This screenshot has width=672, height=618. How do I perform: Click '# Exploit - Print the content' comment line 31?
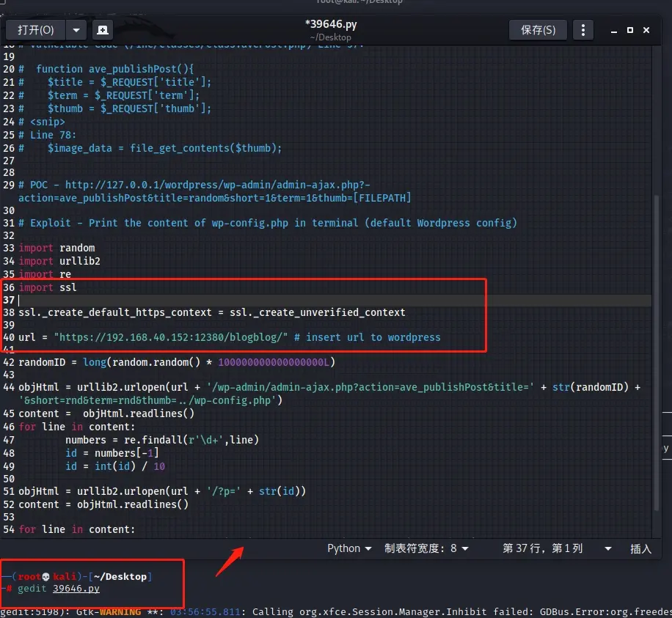268,223
